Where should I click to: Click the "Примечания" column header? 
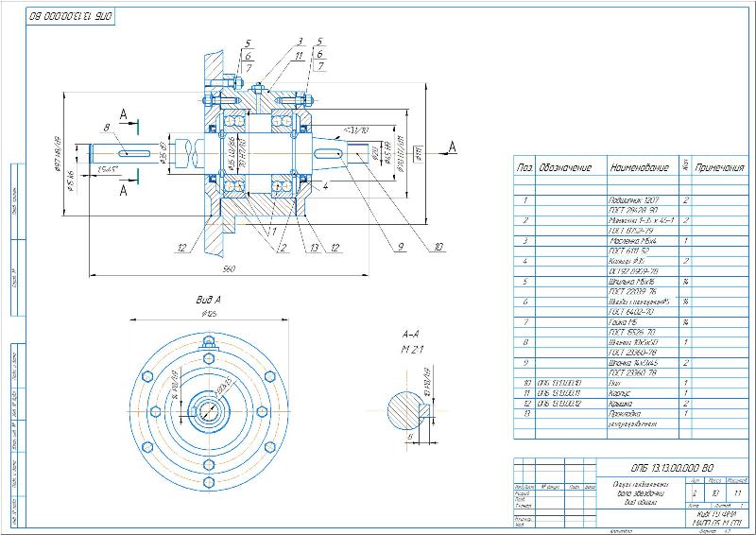click(x=719, y=167)
